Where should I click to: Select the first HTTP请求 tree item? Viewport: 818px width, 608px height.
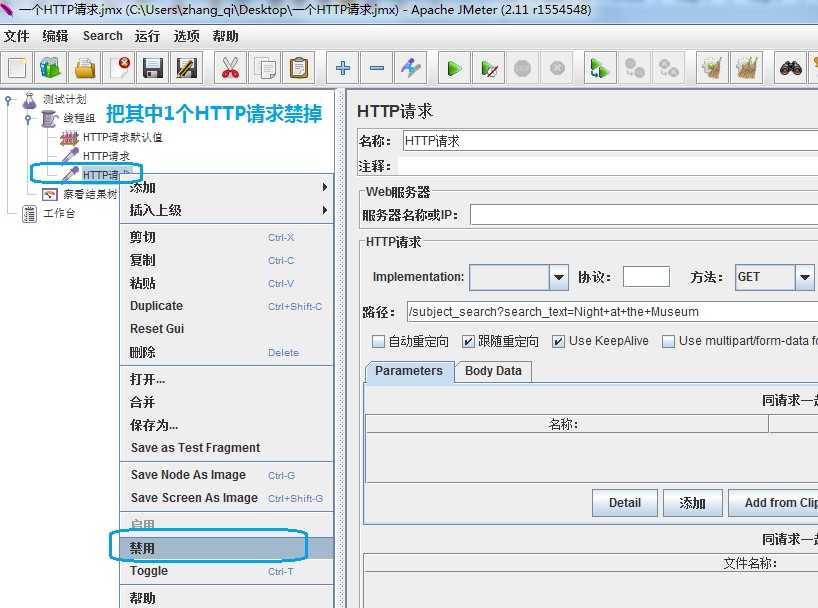[x=106, y=156]
